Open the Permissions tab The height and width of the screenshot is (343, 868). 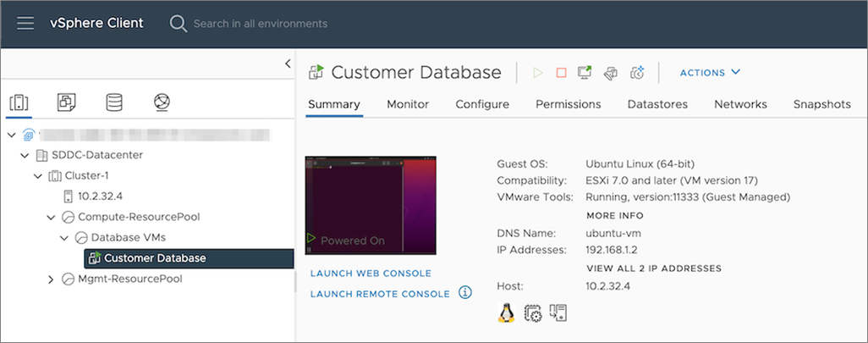tap(568, 104)
